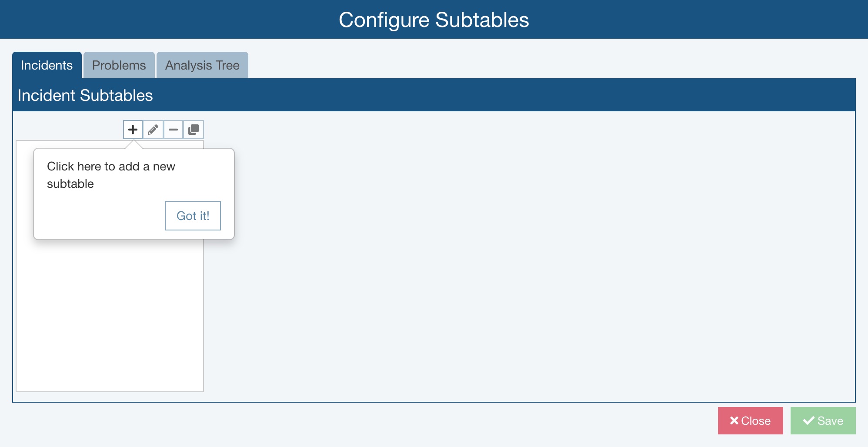The width and height of the screenshot is (868, 447).
Task: Switch to the Incidents tab
Action: [x=47, y=65]
